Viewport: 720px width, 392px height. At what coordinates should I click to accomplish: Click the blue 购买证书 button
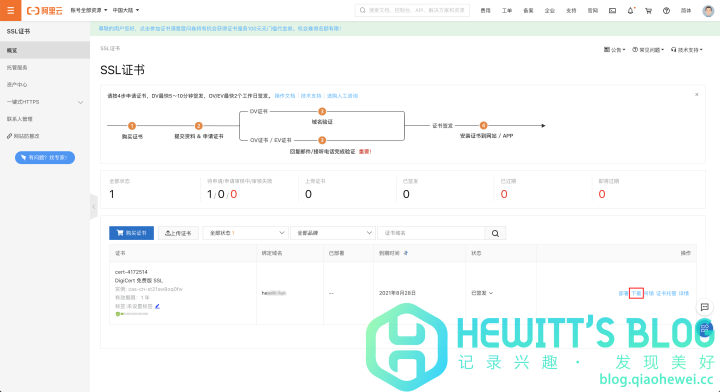point(131,233)
